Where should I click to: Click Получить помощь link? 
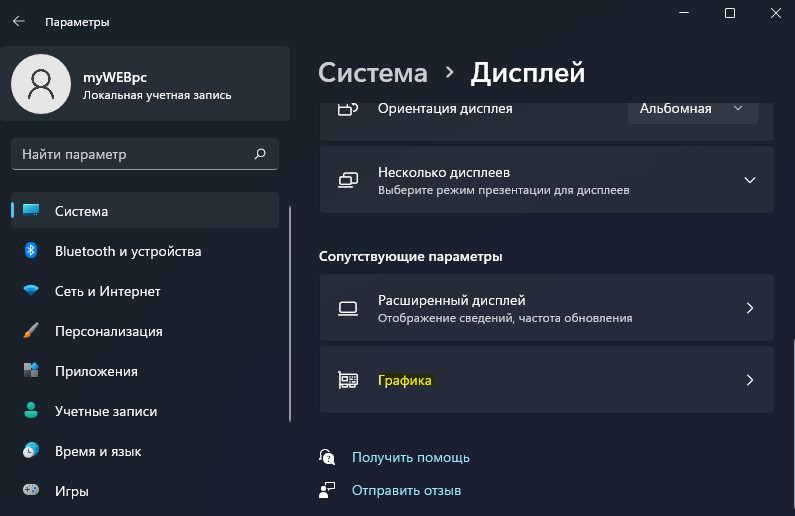411,457
